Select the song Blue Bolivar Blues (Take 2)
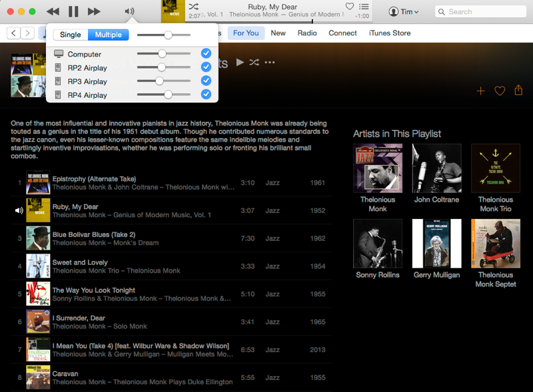 171,238
